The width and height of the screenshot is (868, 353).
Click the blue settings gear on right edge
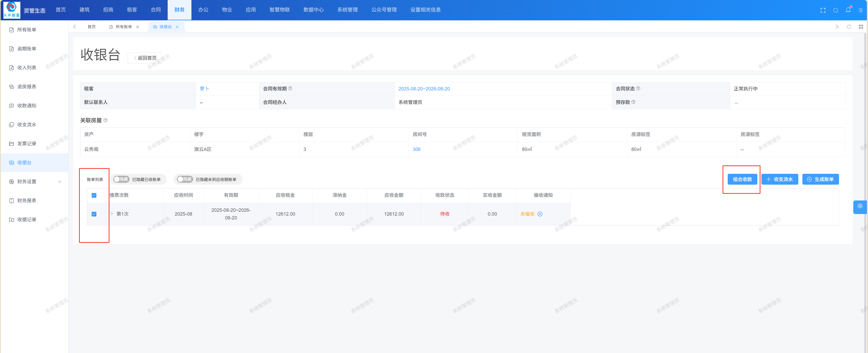pyautogui.click(x=860, y=206)
